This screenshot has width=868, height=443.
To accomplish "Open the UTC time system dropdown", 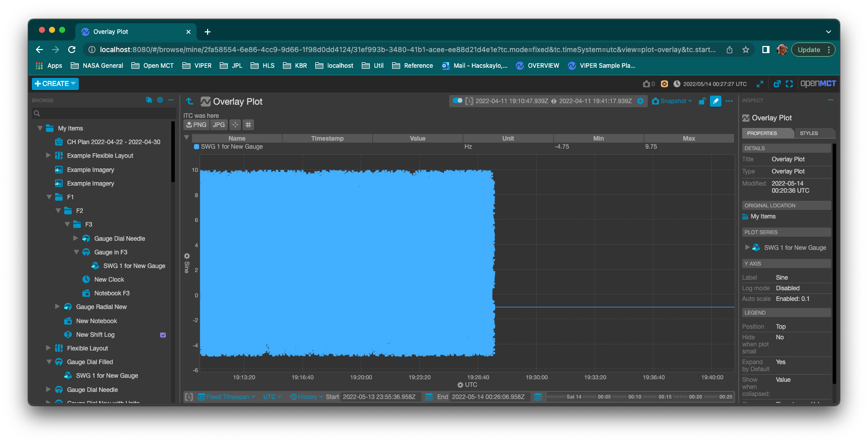I will point(272,397).
